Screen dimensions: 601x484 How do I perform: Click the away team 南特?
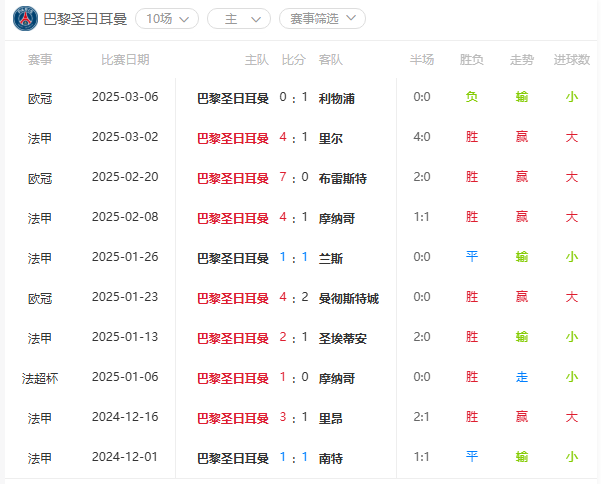point(330,458)
